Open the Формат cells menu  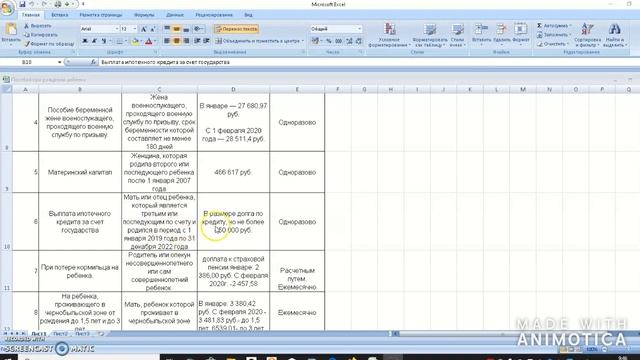click(x=520, y=34)
